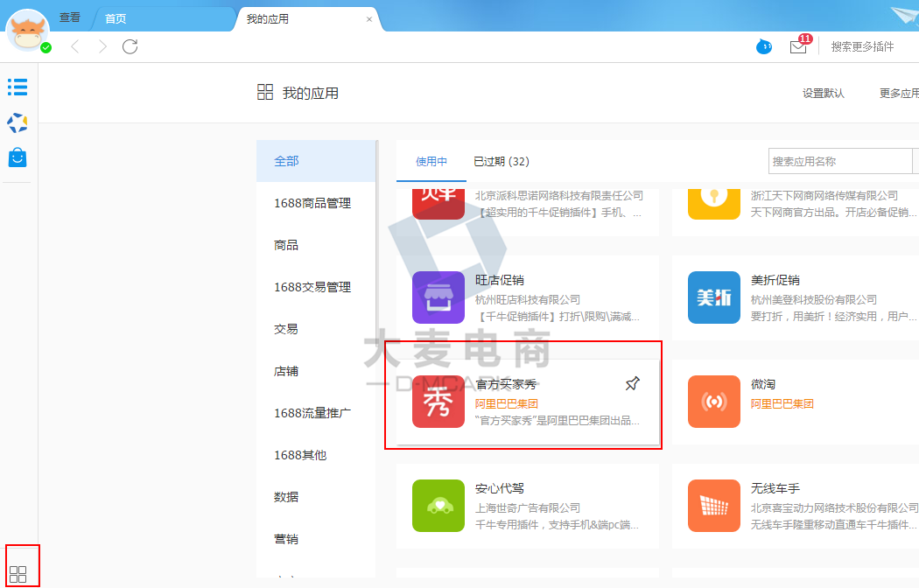The height and width of the screenshot is (588, 919).
Task: Click 上海世奇广告有限公司 text
Action: tap(528, 507)
